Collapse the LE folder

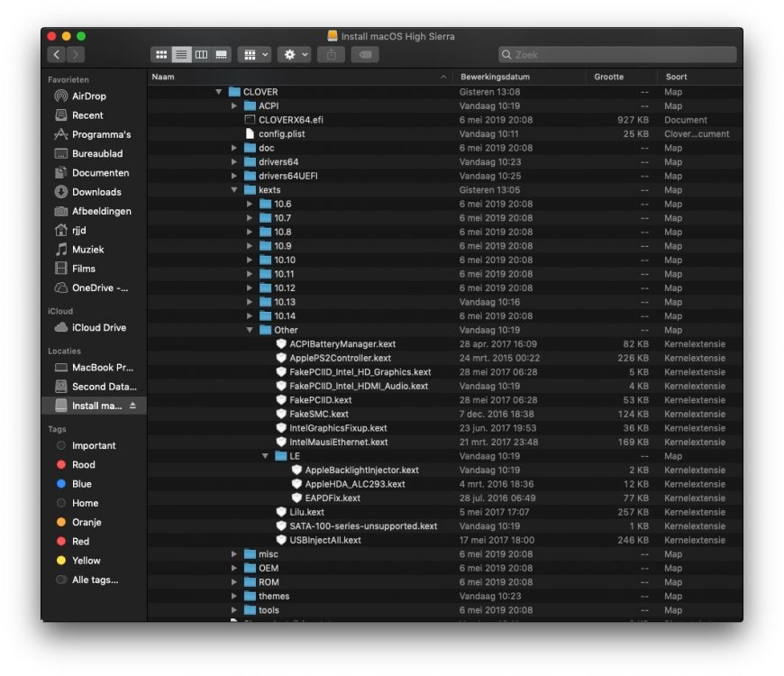coord(265,456)
